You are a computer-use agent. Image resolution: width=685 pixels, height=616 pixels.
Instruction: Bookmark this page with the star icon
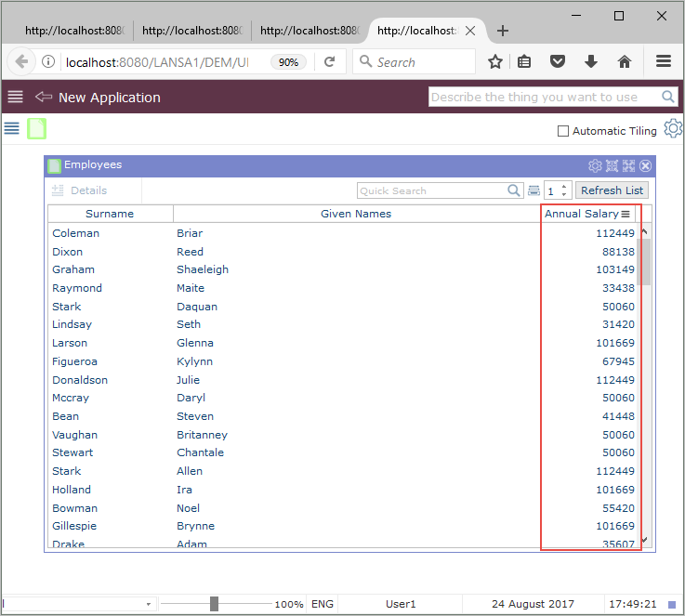click(495, 62)
